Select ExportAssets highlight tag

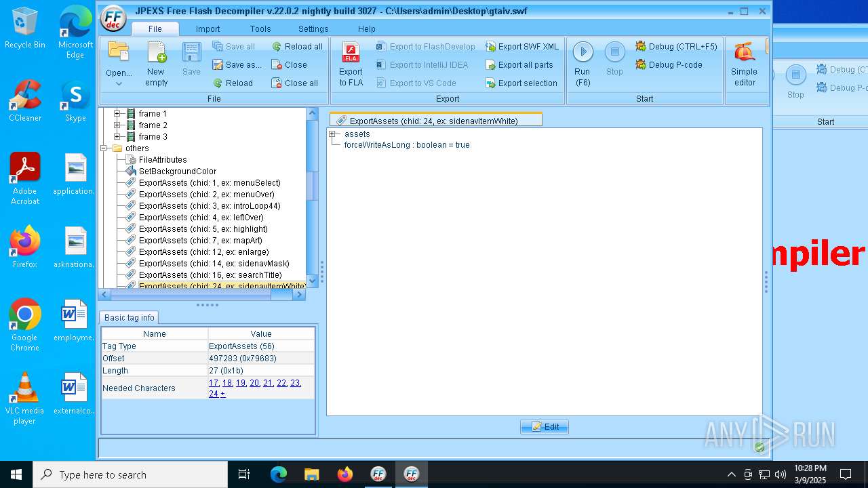pyautogui.click(x=203, y=229)
